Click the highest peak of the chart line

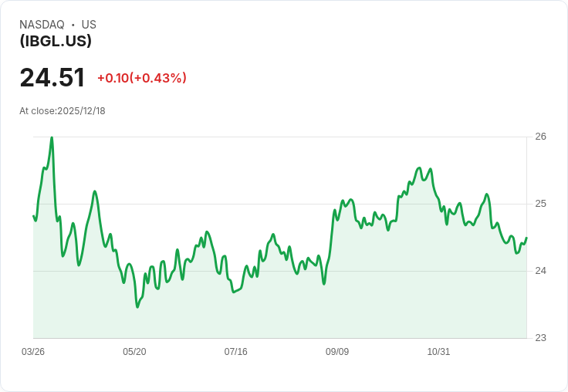[x=52, y=137]
